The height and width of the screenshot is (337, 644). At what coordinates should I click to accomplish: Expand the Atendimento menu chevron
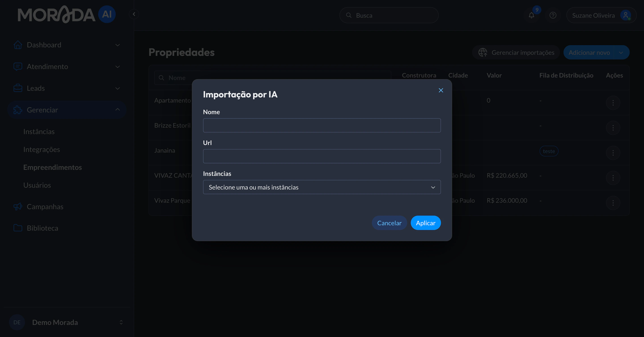[117, 67]
